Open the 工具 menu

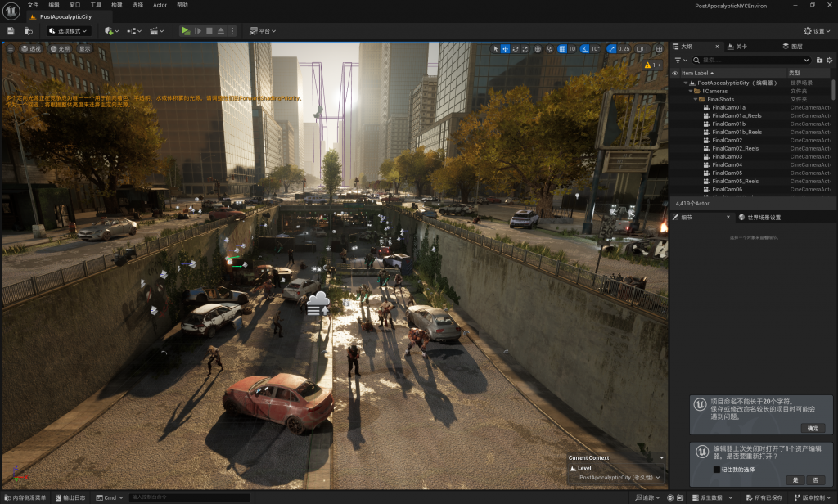96,5
